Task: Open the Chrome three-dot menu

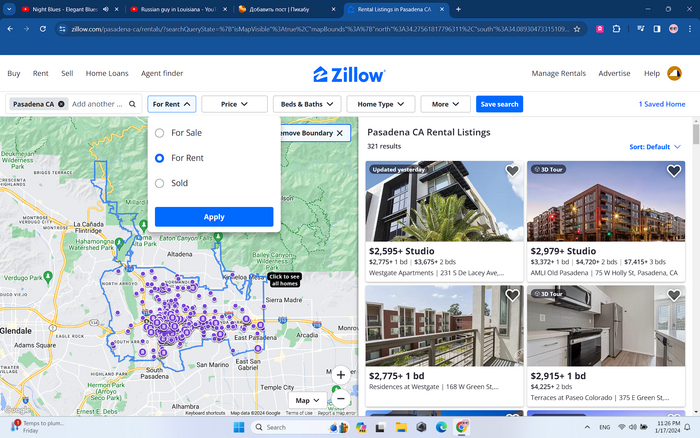Action: (690, 29)
